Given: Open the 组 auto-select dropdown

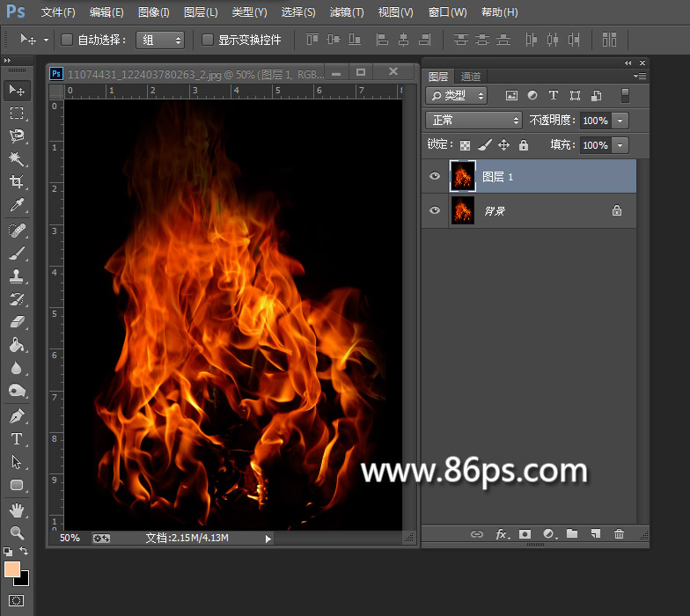Looking at the screenshot, I should [x=160, y=40].
